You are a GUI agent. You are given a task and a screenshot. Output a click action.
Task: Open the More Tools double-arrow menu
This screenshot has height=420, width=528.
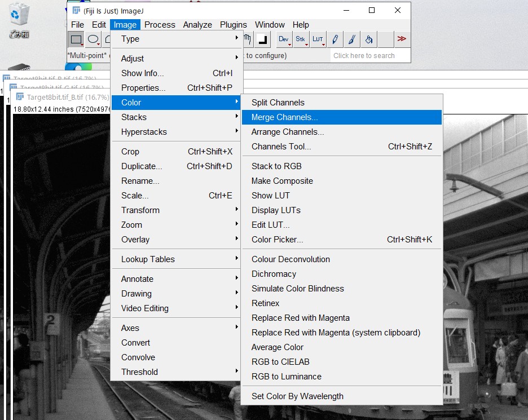(402, 39)
